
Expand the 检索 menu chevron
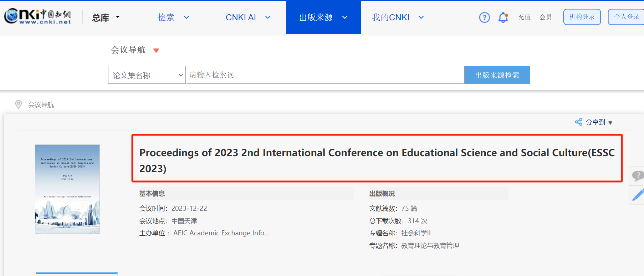pos(186,17)
